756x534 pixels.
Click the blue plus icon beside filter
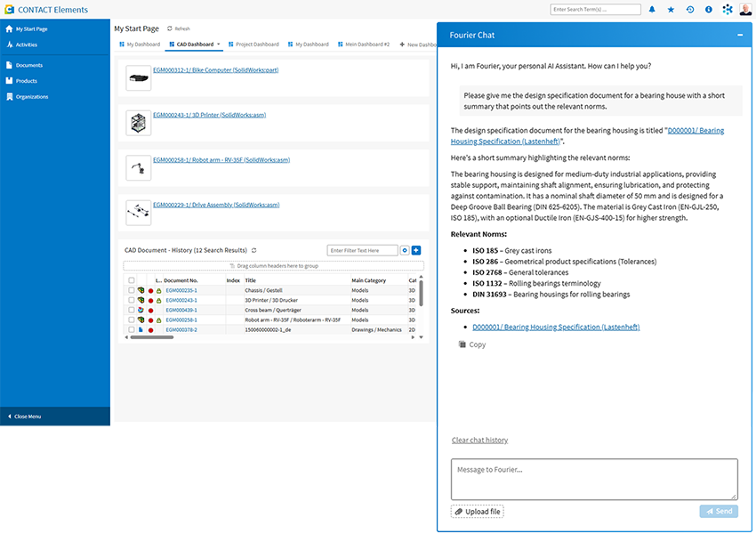pos(416,251)
